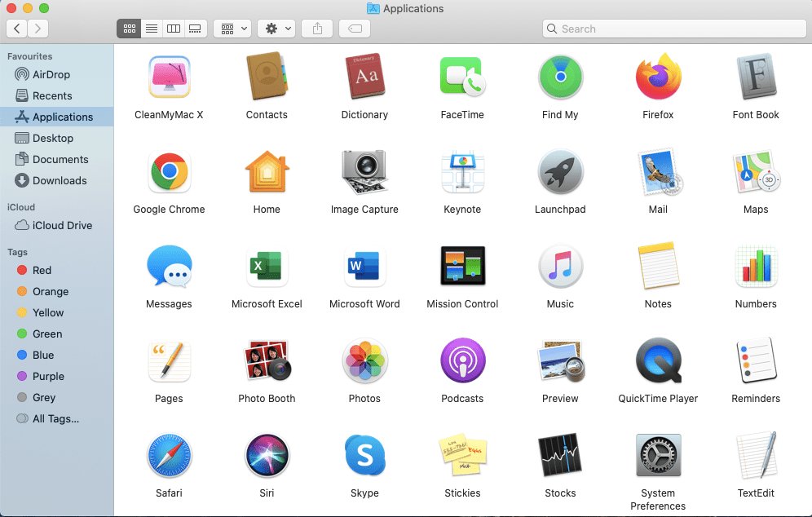Image resolution: width=812 pixels, height=517 pixels.
Task: Open iCloud Drive in the sidebar
Action: tap(62, 226)
